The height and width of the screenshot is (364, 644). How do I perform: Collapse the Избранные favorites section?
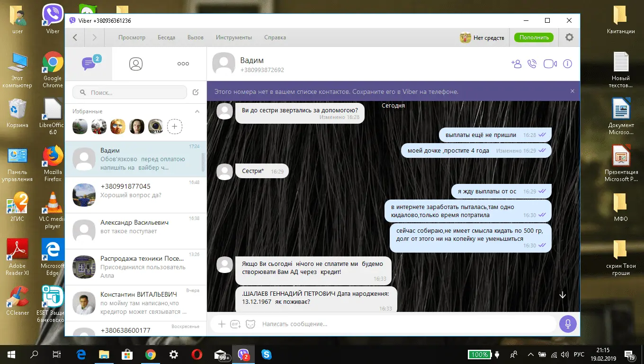(x=197, y=111)
